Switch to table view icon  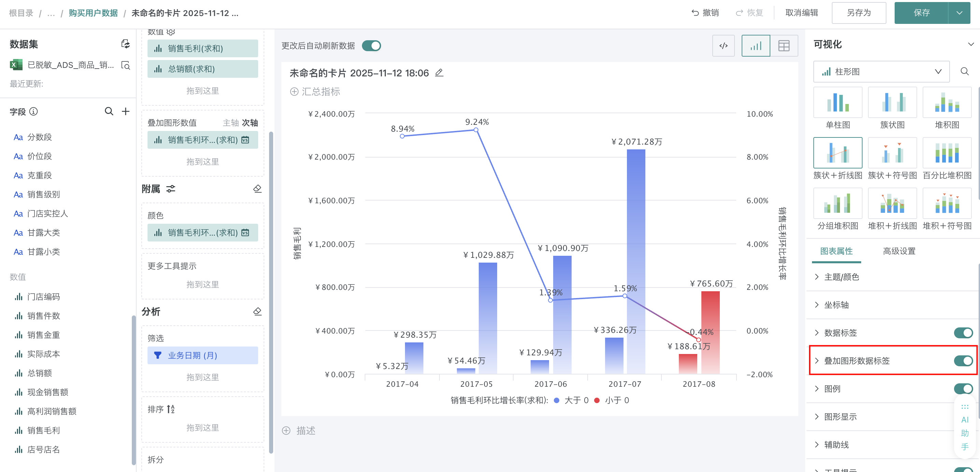784,46
